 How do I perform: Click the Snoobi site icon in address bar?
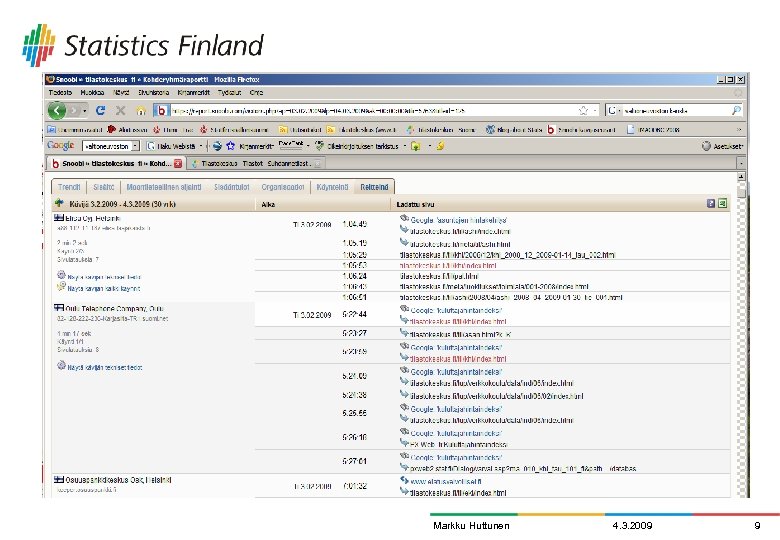(x=161, y=110)
